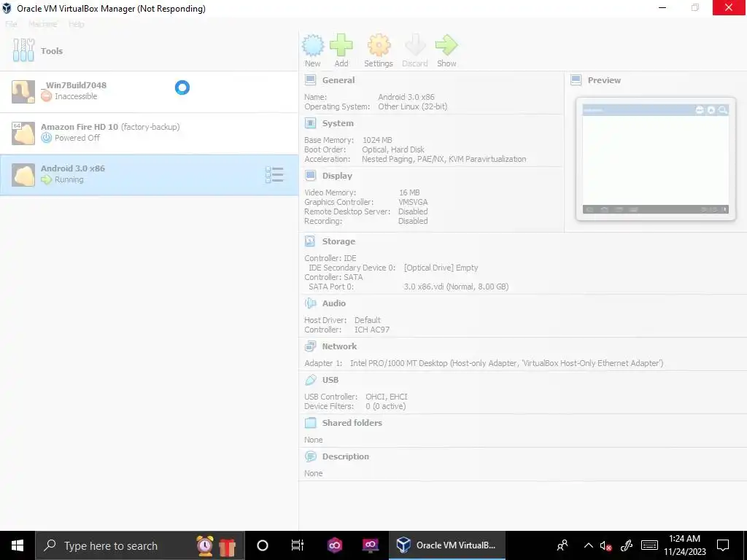Click the Display section icon
The height and width of the screenshot is (560, 747).
(310, 176)
